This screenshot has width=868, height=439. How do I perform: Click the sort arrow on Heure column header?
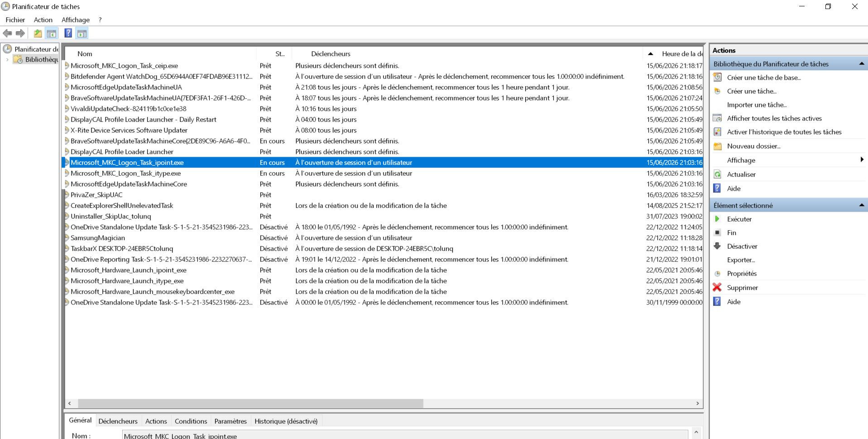(651, 53)
